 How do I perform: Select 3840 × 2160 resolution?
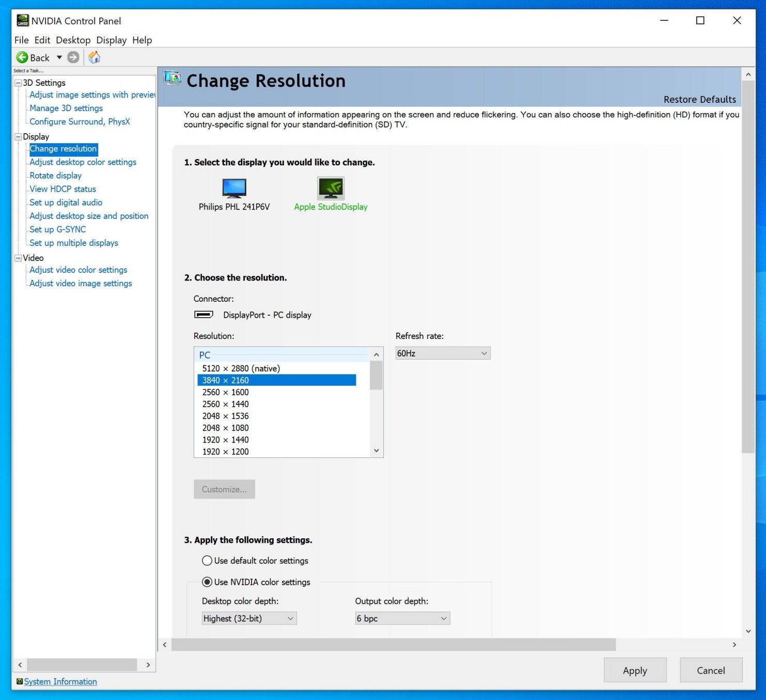click(x=277, y=380)
